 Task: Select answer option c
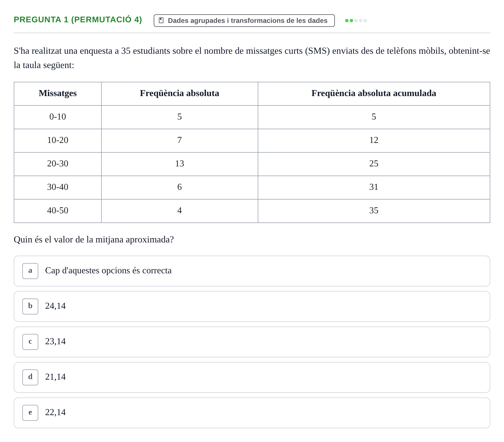252,342
